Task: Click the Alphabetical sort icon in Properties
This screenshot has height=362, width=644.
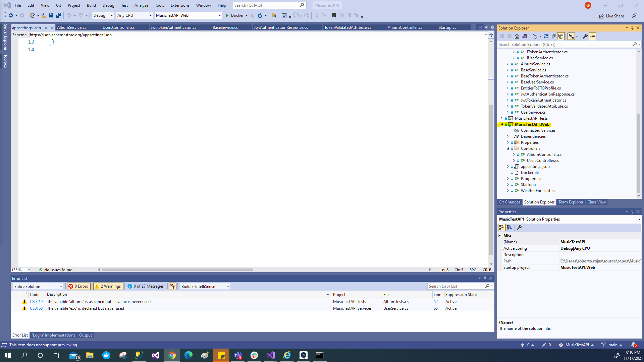Action: click(509, 228)
